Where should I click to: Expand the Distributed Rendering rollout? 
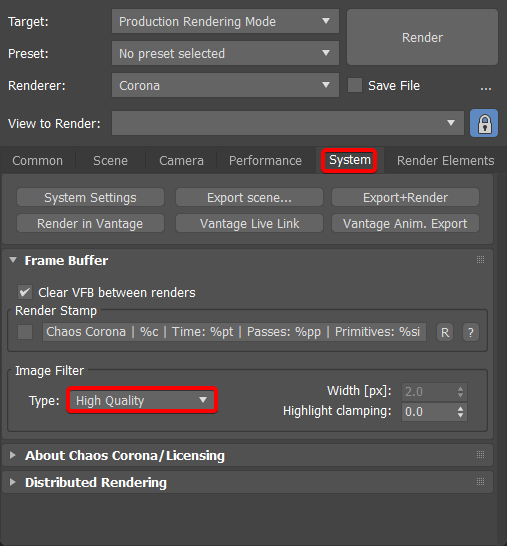point(13,482)
